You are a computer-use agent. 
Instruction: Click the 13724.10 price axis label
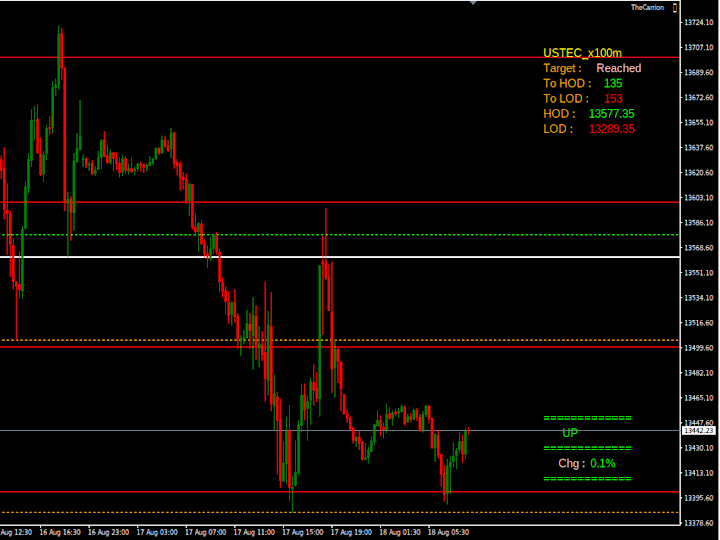(698, 22)
